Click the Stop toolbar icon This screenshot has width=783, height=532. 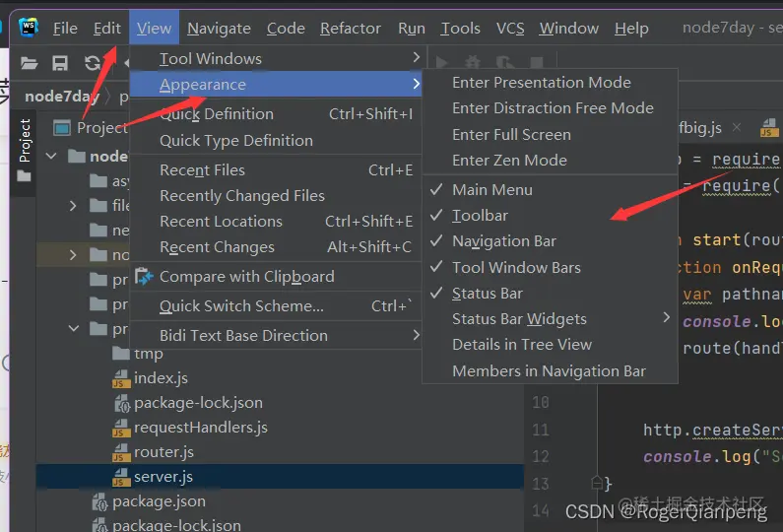coord(537,63)
